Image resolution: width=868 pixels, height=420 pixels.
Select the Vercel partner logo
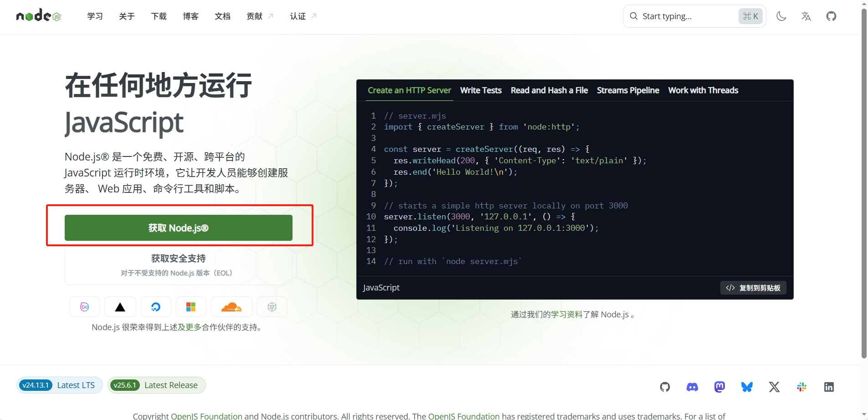tap(120, 306)
